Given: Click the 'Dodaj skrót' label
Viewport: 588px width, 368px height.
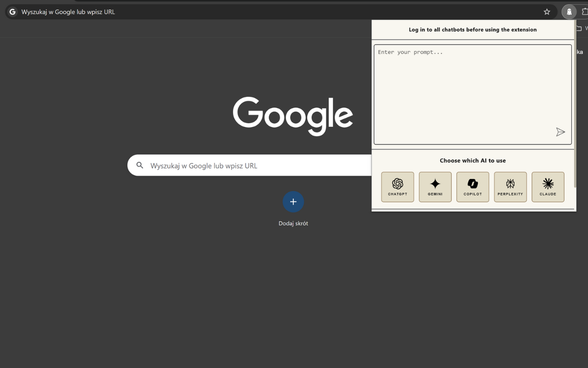Looking at the screenshot, I should coord(293,223).
